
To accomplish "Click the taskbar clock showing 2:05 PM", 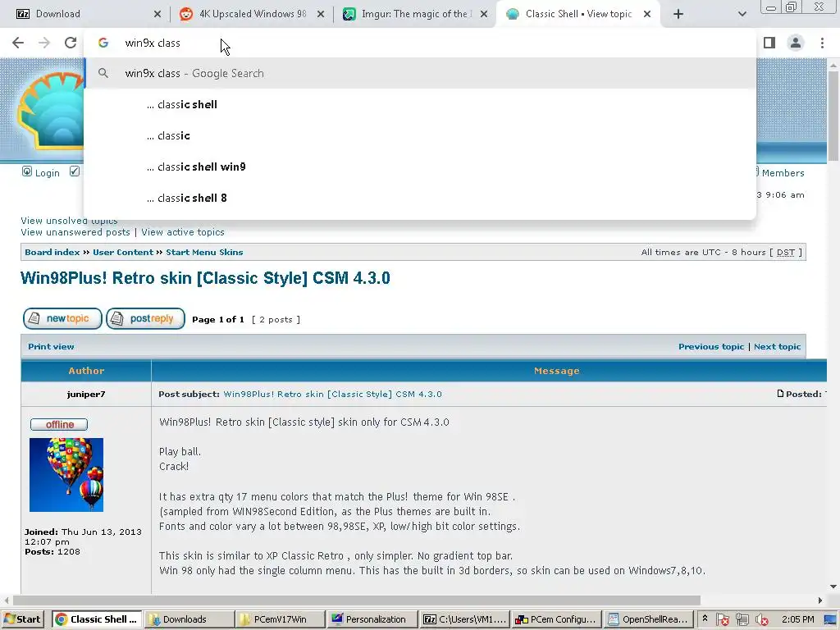I will [797, 619].
